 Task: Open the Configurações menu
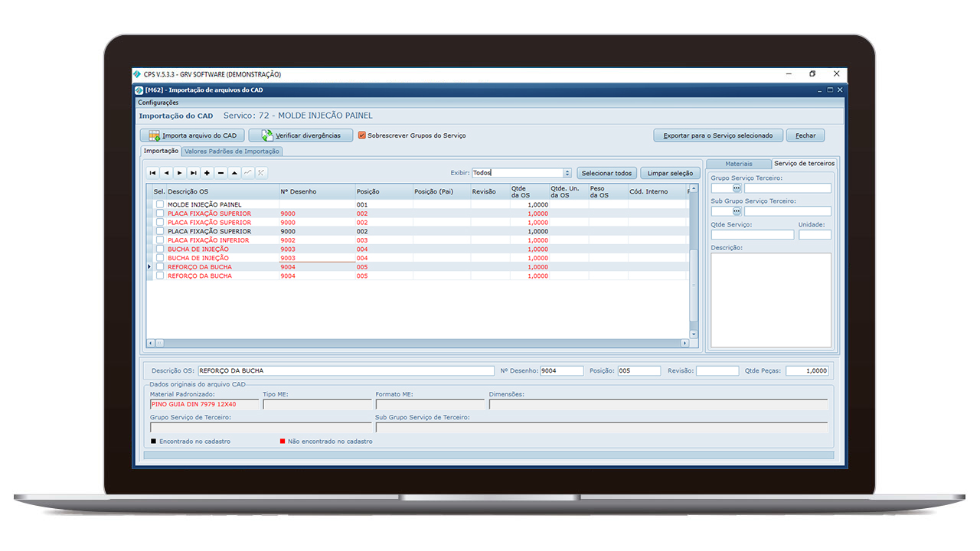(x=158, y=103)
